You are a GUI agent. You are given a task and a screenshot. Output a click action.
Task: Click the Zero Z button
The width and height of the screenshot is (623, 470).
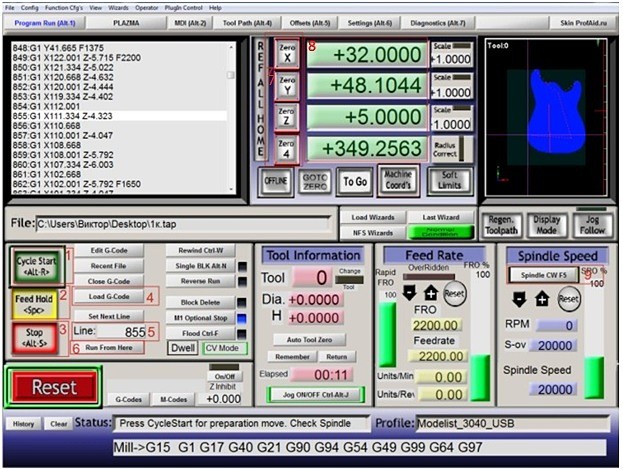pos(286,118)
